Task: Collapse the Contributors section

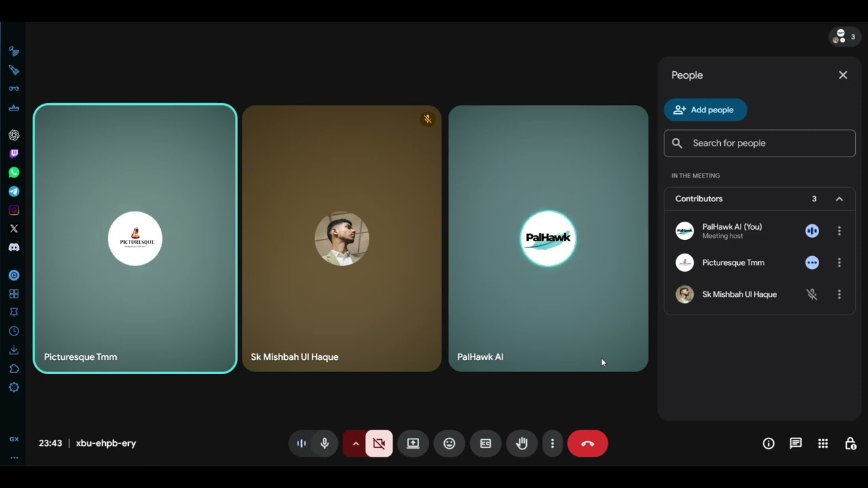Action: 839,199
